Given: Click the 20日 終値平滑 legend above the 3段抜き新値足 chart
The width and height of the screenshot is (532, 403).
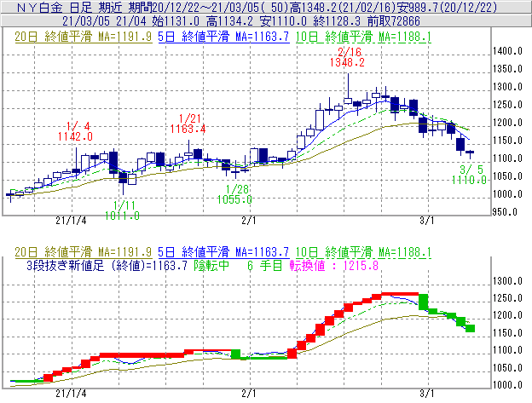Looking at the screenshot, I should [84, 252].
